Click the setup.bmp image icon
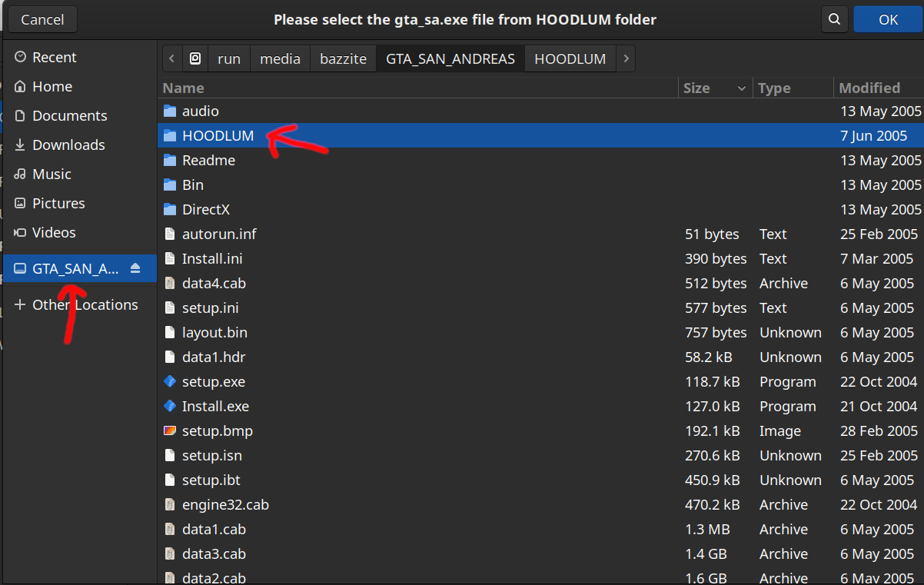 [170, 431]
